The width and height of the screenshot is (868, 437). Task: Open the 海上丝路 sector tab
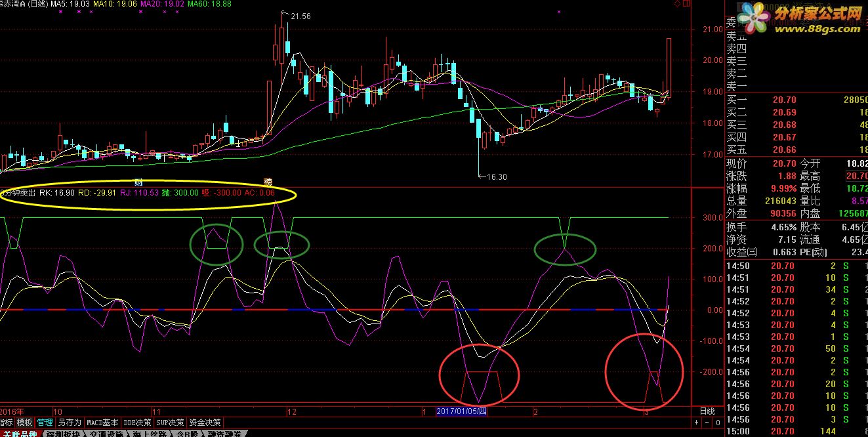(x=151, y=433)
